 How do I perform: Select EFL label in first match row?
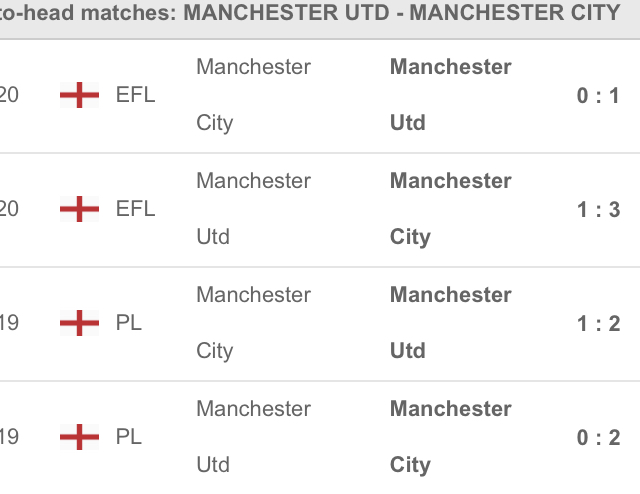pyautogui.click(x=136, y=95)
